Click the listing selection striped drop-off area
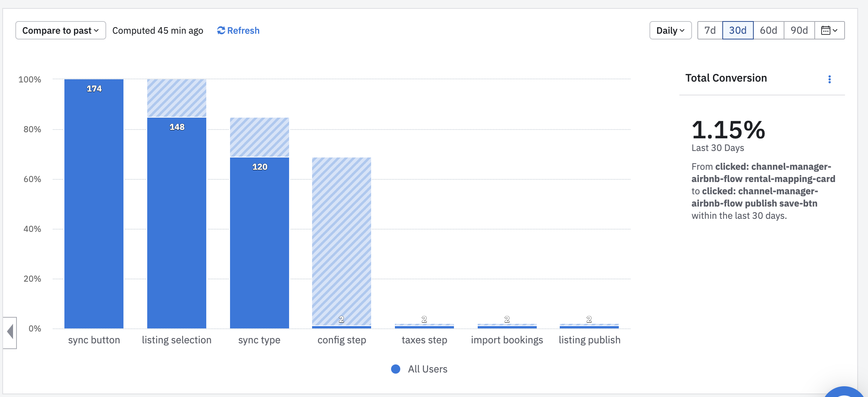The image size is (868, 397). point(177,98)
